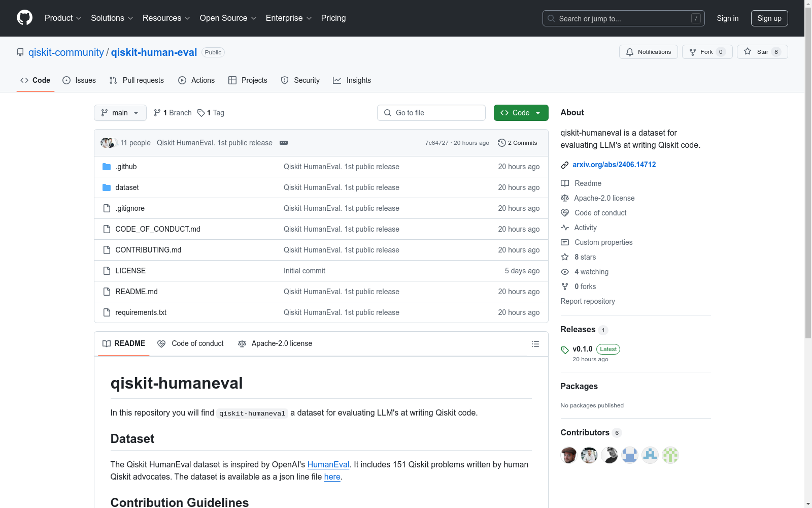The height and width of the screenshot is (508, 812).
Task: Open the Security tab
Action: [300, 80]
